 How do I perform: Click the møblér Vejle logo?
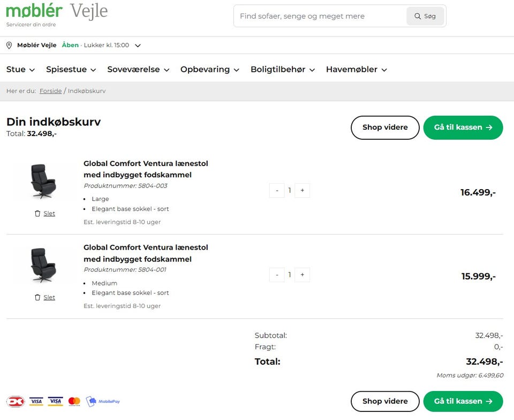(x=34, y=12)
